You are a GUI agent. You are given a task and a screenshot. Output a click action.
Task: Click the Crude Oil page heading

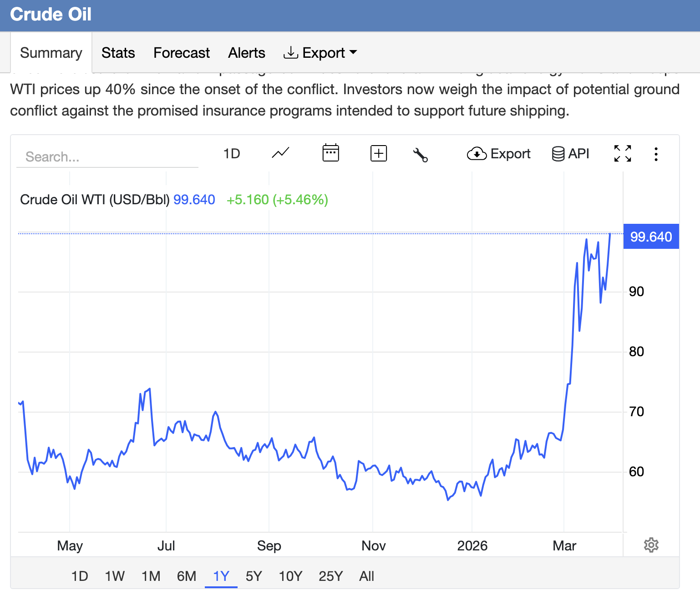[51, 14]
